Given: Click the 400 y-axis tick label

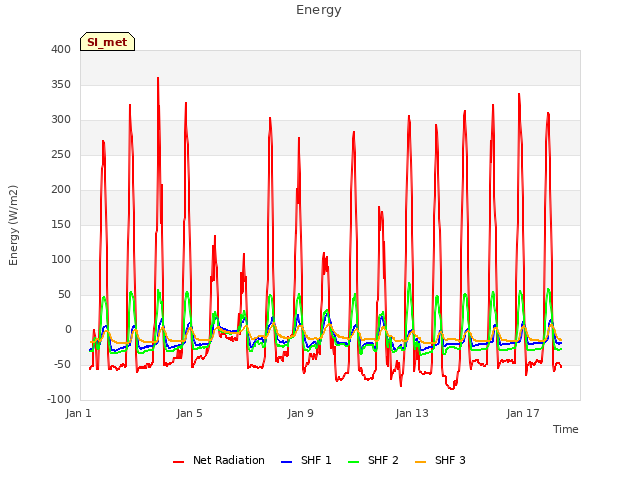Looking at the screenshot, I should 61,50.
